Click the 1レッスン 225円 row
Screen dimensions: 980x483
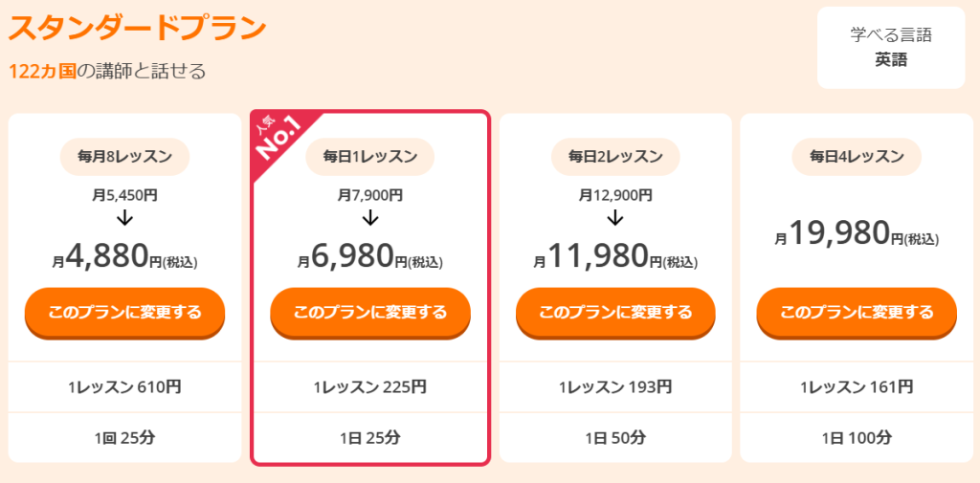(370, 387)
